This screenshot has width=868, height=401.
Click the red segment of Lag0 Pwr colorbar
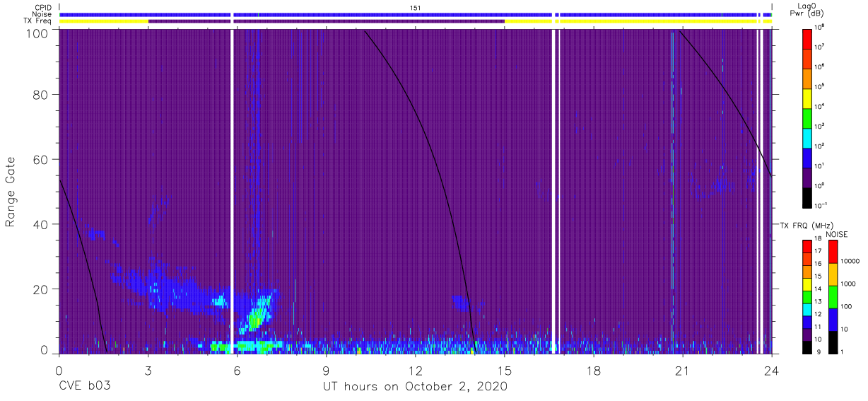coord(807,39)
